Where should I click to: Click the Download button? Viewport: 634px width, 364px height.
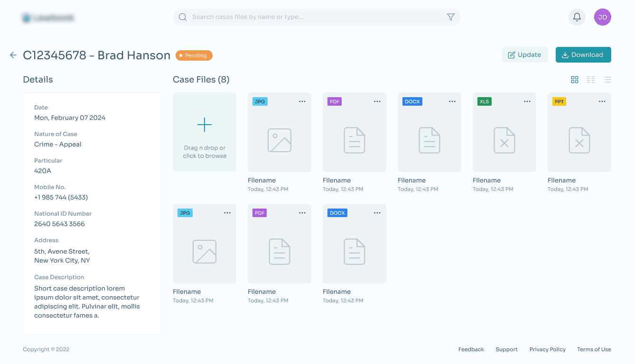[x=583, y=55]
